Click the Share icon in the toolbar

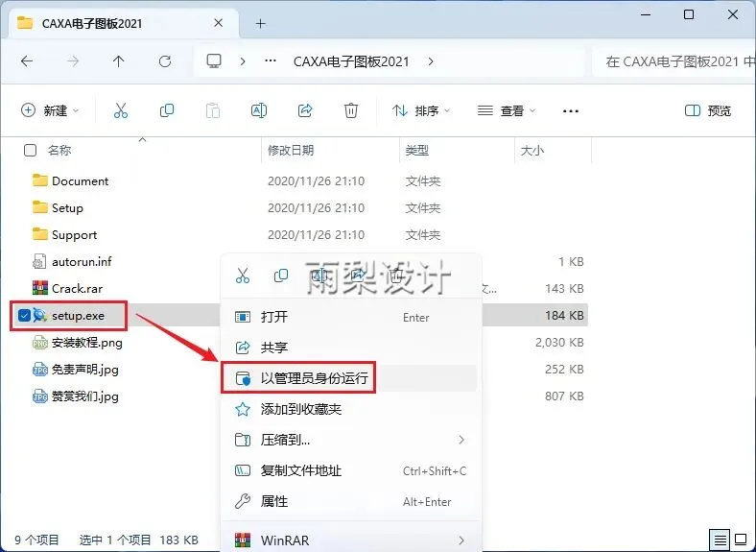[305, 110]
